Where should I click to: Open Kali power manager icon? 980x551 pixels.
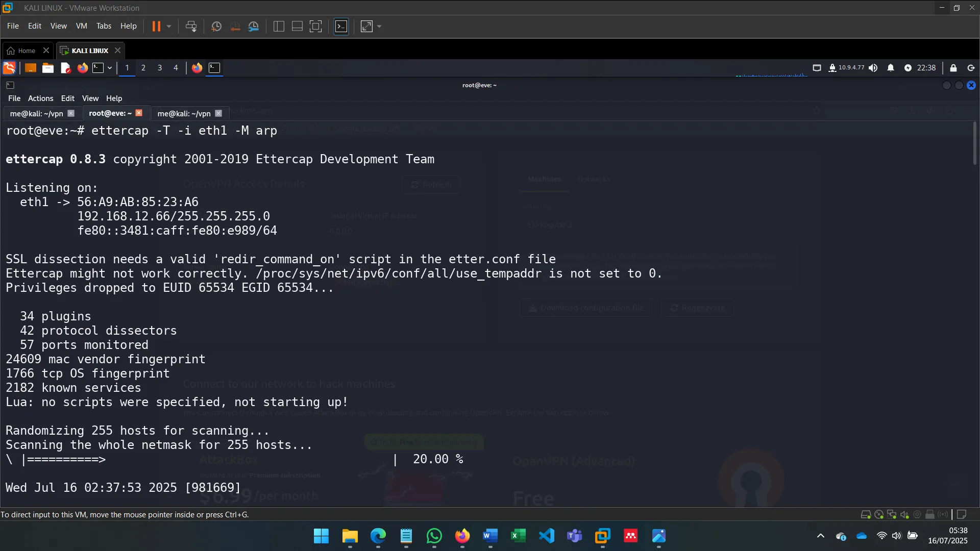pyautogui.click(x=908, y=68)
